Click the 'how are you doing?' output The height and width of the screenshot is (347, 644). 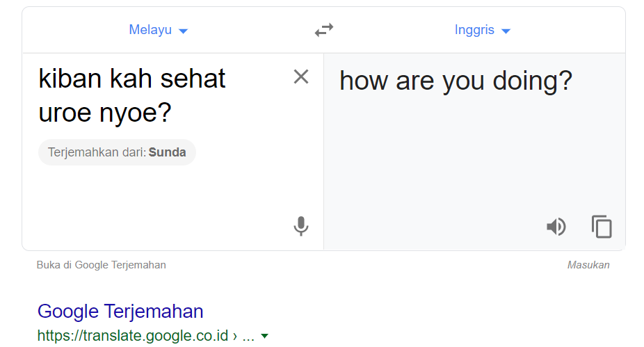tap(456, 81)
